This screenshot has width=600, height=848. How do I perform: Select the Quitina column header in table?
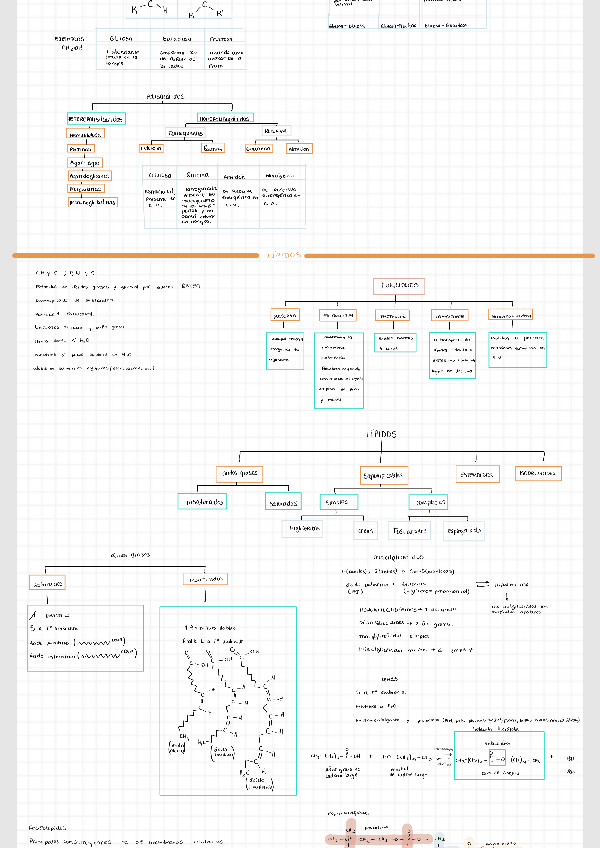point(198,175)
